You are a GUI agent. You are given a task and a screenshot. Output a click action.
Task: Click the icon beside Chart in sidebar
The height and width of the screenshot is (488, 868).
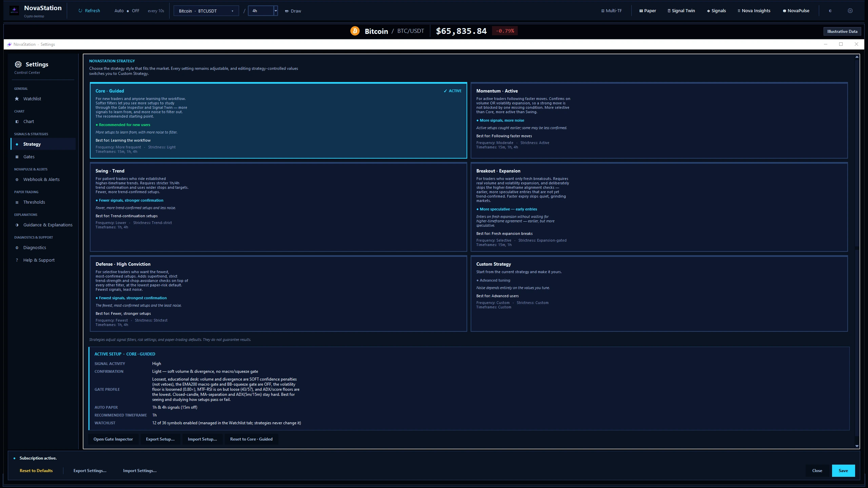[17, 121]
